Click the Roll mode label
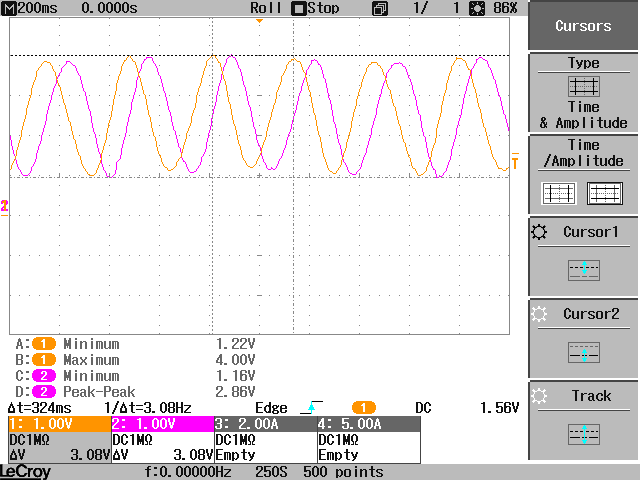Screen dimensions: 640x480 point(266,8)
